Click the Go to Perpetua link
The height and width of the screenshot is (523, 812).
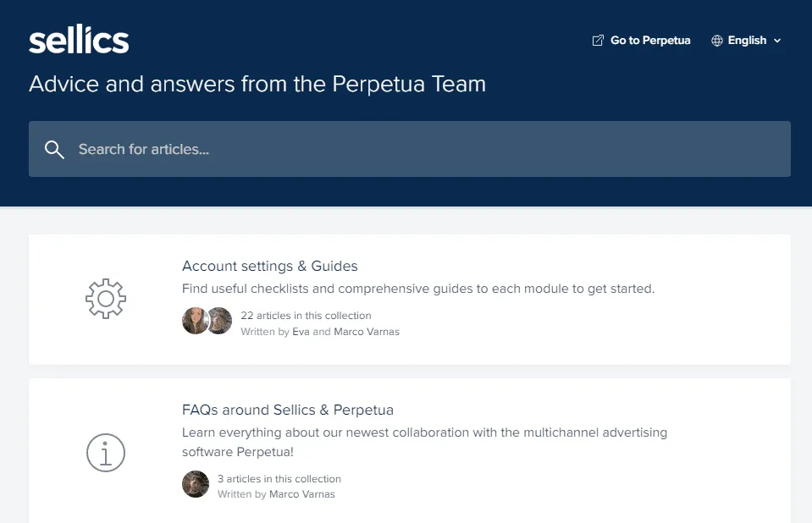(649, 40)
